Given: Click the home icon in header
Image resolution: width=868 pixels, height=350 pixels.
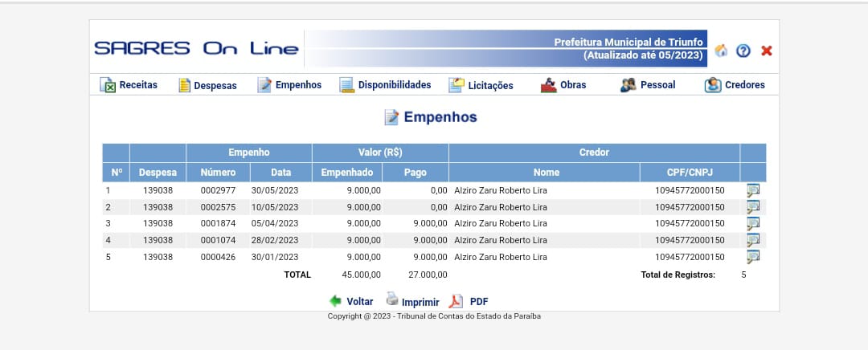Looking at the screenshot, I should click(721, 51).
